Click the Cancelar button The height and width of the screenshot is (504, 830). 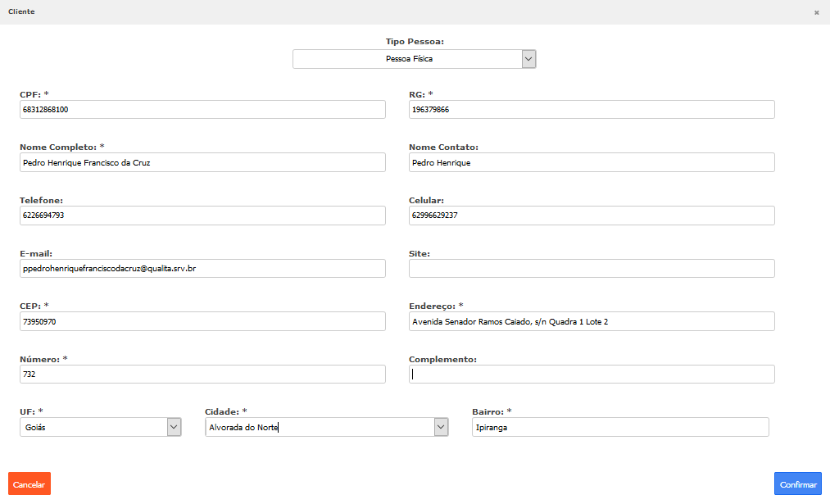click(x=29, y=484)
